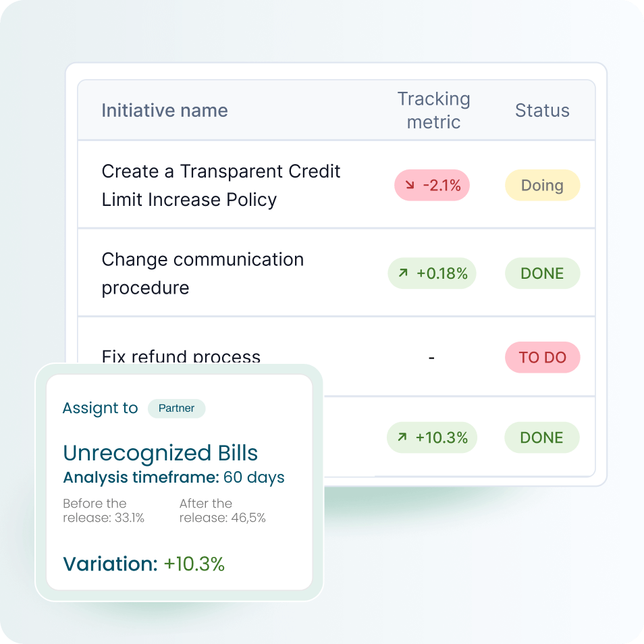The width and height of the screenshot is (644, 644).
Task: Open the +10.3% tracking metric pill
Action: point(432,437)
